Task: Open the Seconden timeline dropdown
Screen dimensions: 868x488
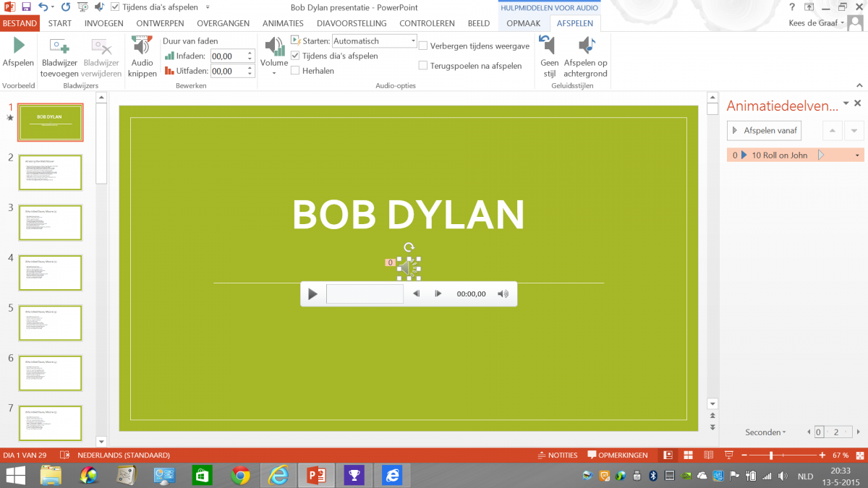Action: click(765, 432)
